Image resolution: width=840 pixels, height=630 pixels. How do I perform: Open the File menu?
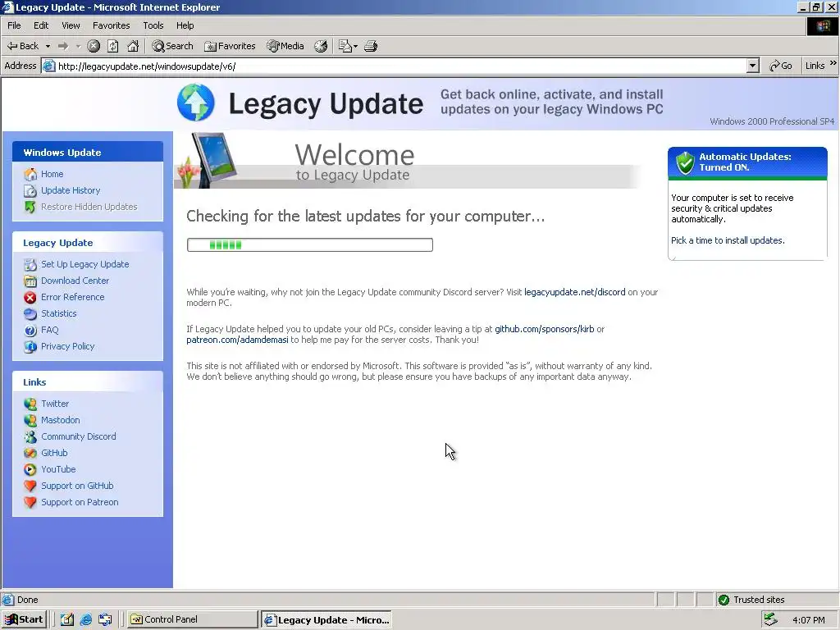(14, 25)
